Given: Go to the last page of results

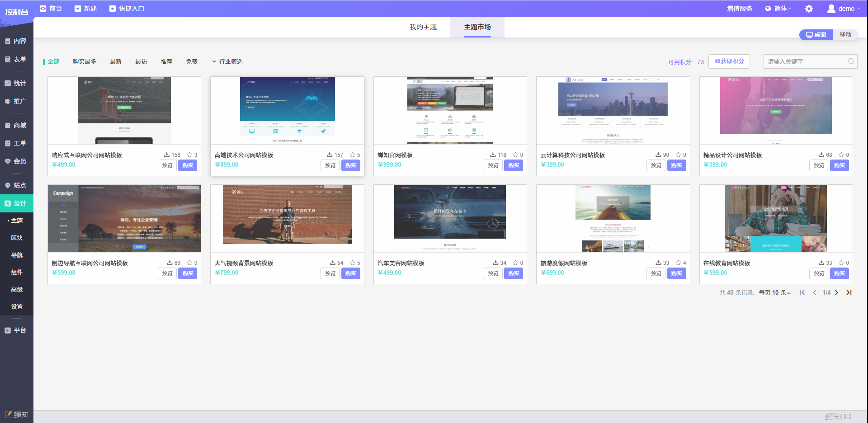Looking at the screenshot, I should pyautogui.click(x=849, y=292).
